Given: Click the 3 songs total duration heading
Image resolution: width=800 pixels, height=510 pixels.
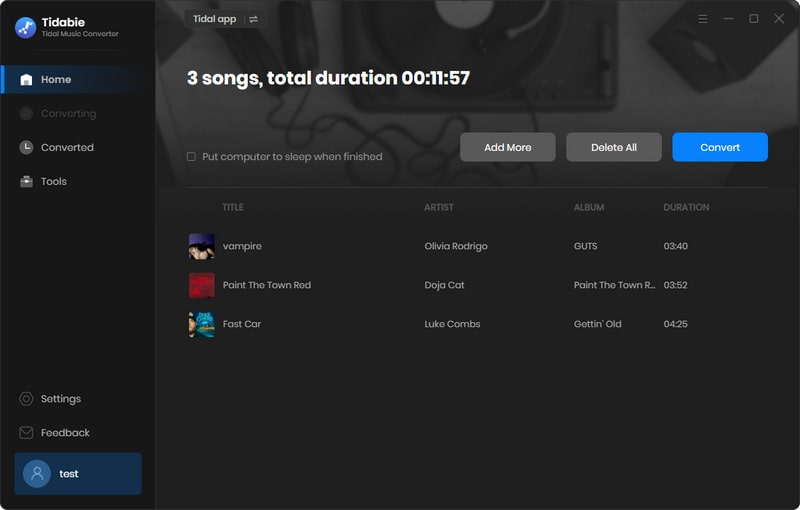Looking at the screenshot, I should pos(328,78).
